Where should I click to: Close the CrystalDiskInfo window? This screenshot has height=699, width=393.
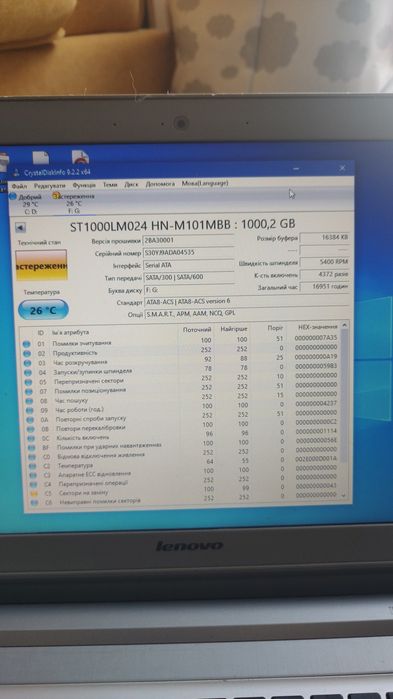click(x=342, y=168)
